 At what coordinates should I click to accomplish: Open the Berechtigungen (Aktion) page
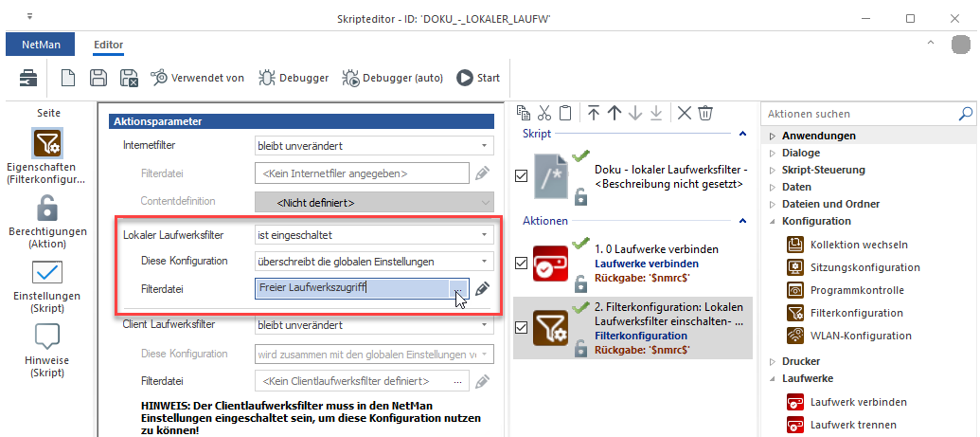tap(47, 221)
